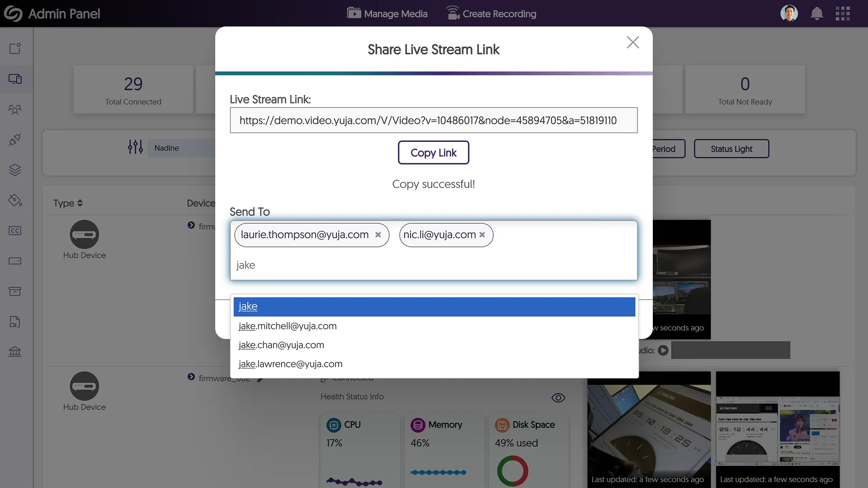Screen dimensions: 868x488
Task: Choose jake.chan@yuja.com suggestion
Action: tap(281, 345)
